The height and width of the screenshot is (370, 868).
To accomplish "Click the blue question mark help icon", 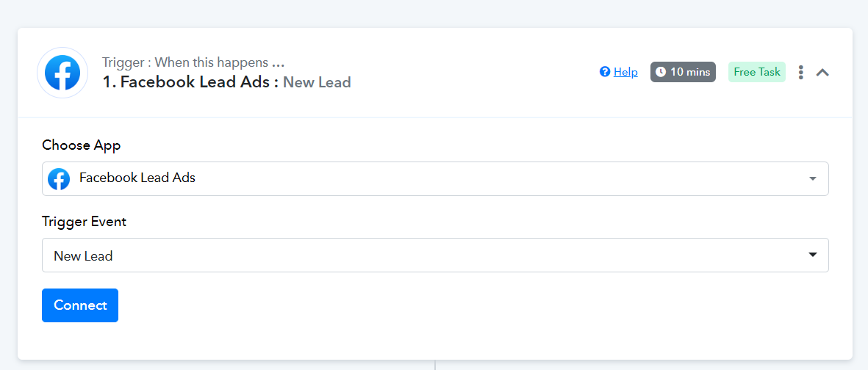I will 604,72.
